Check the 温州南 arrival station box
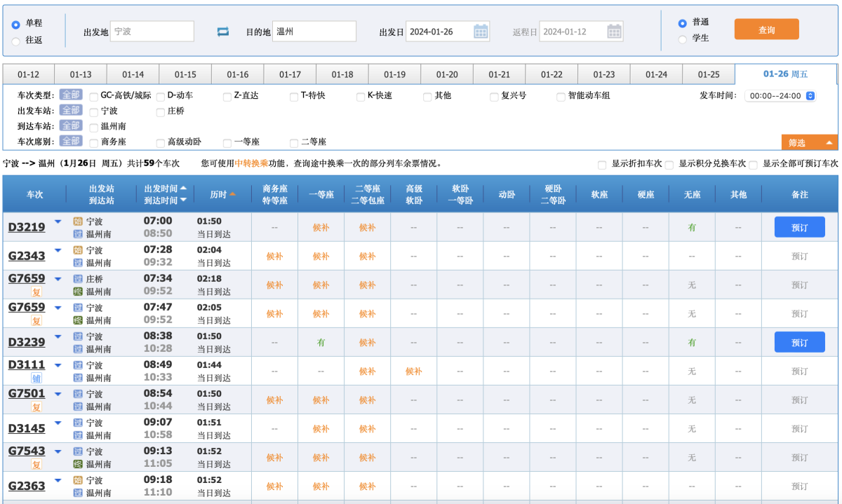Screen dimensions: 842x504 (94, 127)
